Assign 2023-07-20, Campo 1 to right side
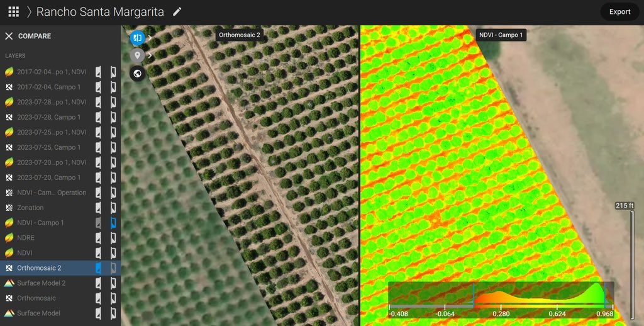The height and width of the screenshot is (326, 644). (113, 177)
